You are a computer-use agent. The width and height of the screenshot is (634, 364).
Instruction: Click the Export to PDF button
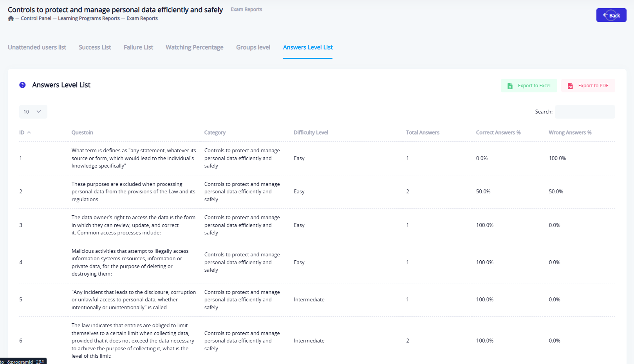(588, 86)
